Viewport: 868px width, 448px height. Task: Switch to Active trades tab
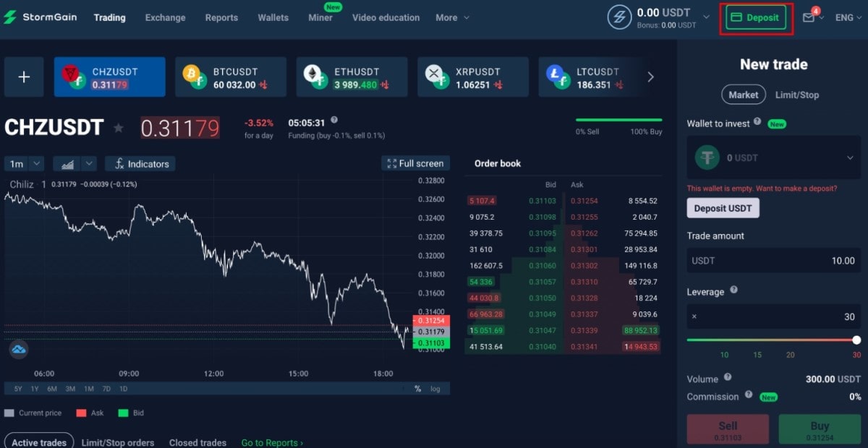coord(39,442)
